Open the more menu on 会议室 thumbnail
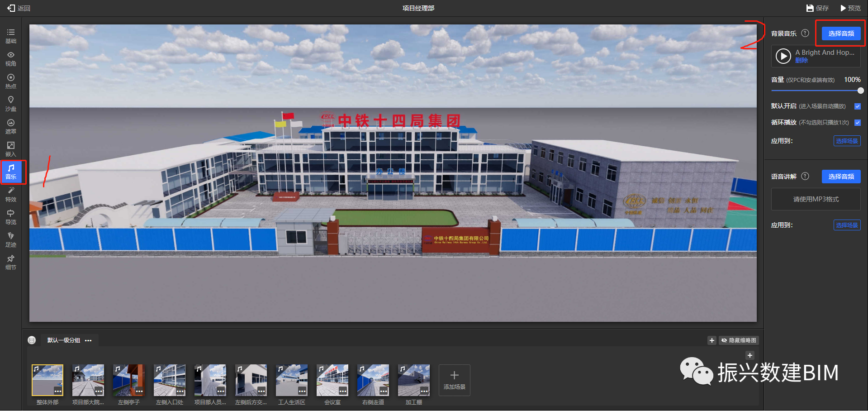Image resolution: width=868 pixels, height=411 pixels. point(343,391)
